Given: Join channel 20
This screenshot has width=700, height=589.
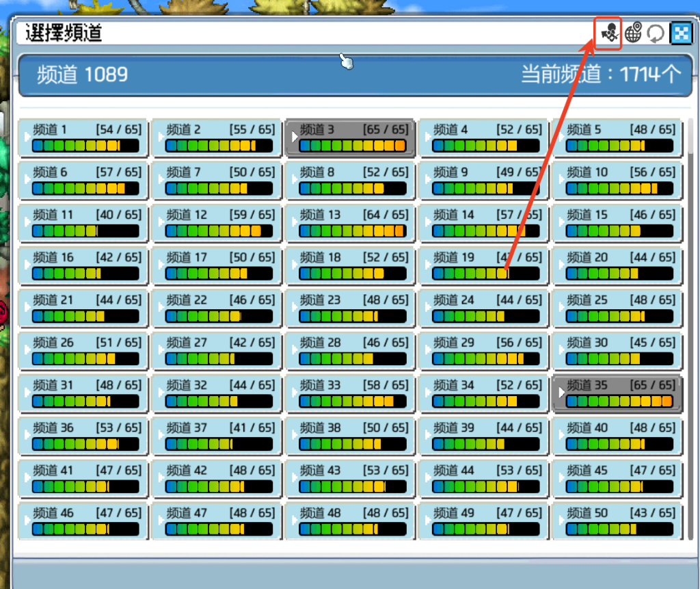Looking at the screenshot, I should pyautogui.click(x=617, y=265).
